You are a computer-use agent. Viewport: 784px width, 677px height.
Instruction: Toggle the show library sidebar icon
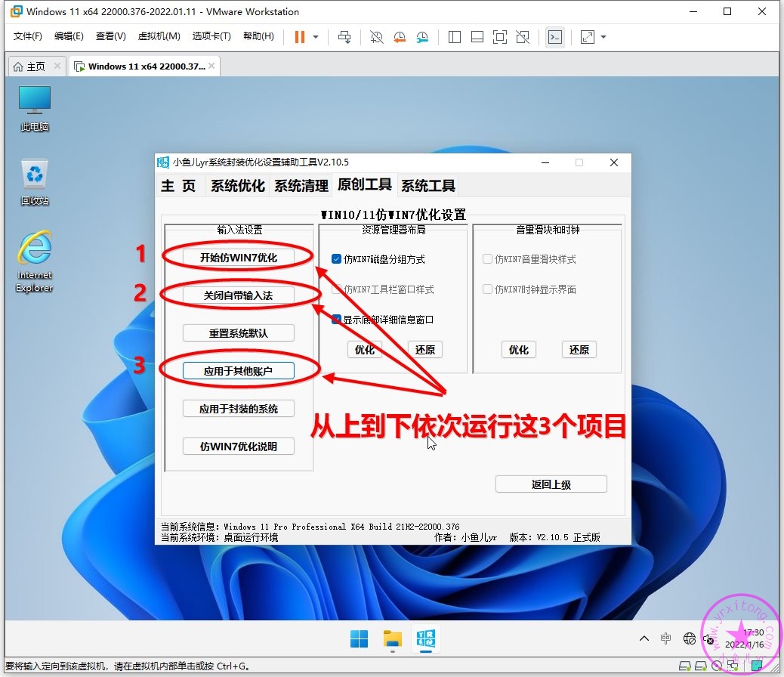point(455,37)
